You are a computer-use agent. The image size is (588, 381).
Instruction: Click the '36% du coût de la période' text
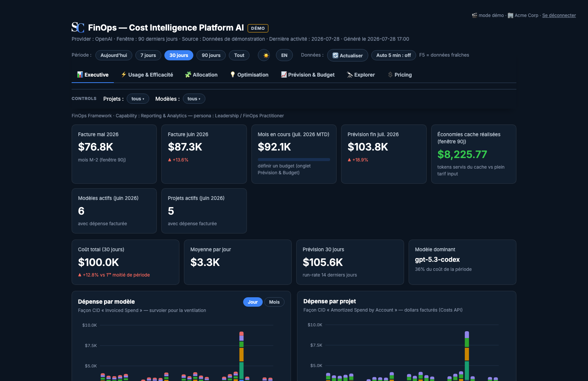[443, 269]
